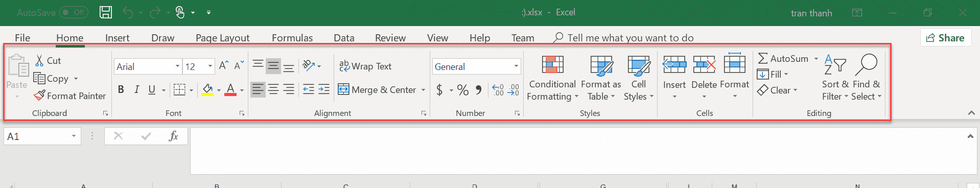Click the Increase Indent icon
Screen dimensions: 980x188
(324, 89)
